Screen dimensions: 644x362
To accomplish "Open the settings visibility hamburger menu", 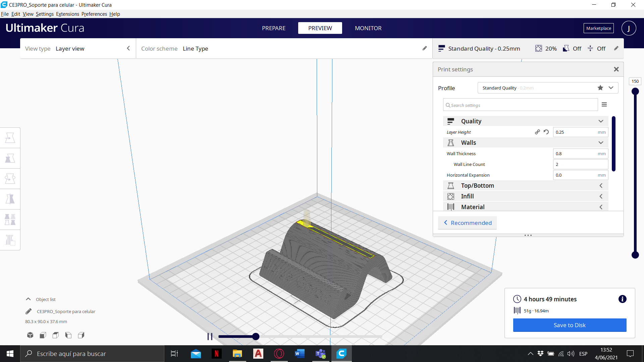I will click(604, 105).
